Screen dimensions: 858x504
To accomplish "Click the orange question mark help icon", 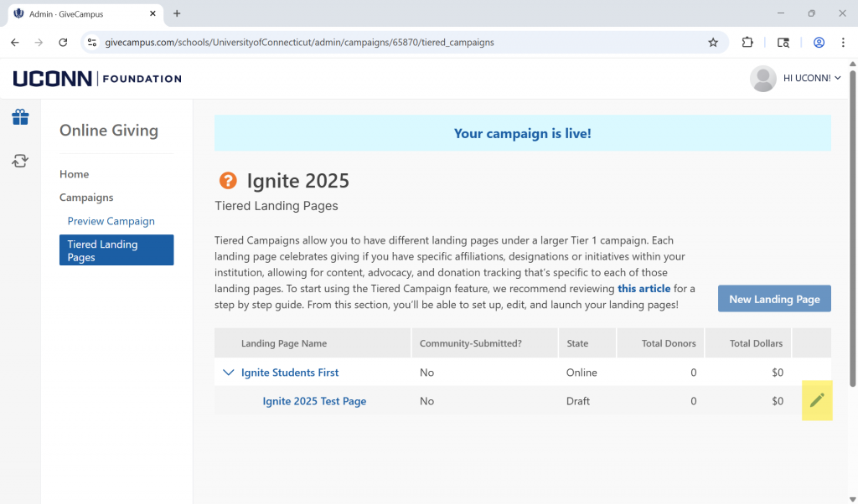I will [x=228, y=181].
